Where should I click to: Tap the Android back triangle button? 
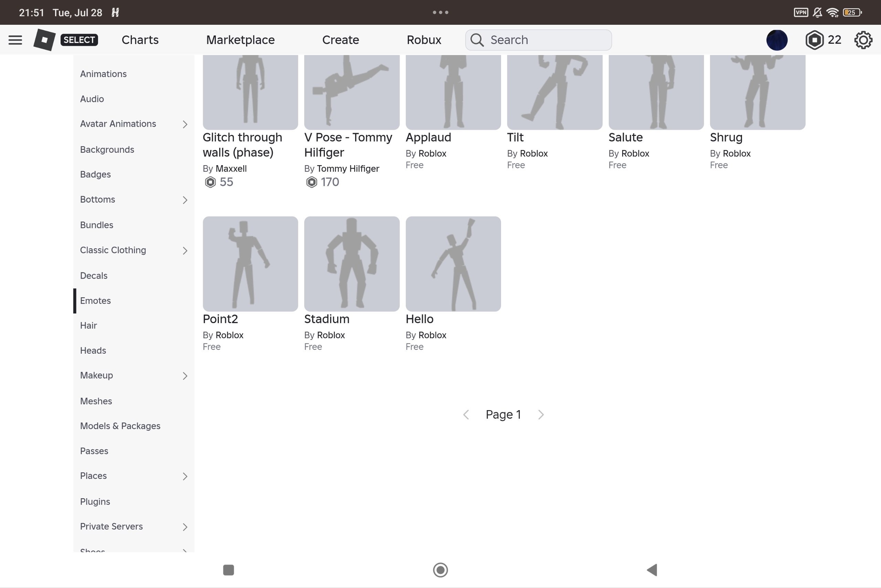pos(652,570)
